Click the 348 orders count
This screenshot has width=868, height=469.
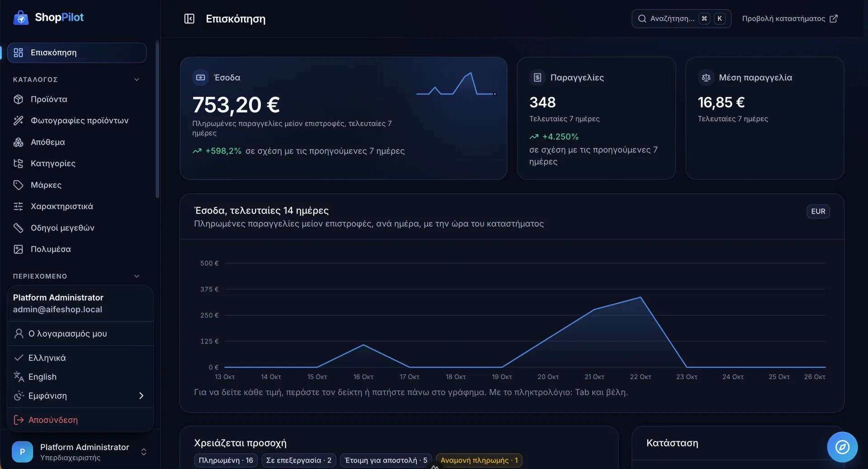(542, 103)
